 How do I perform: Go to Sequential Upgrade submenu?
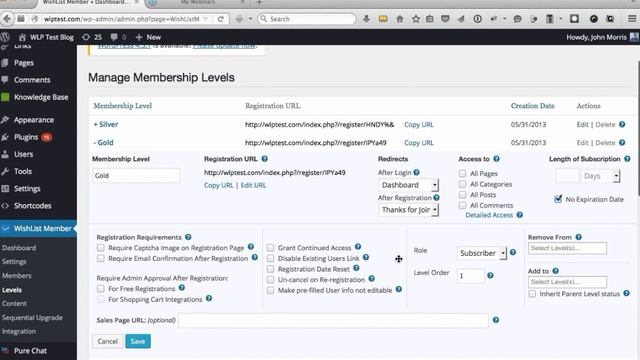(32, 318)
